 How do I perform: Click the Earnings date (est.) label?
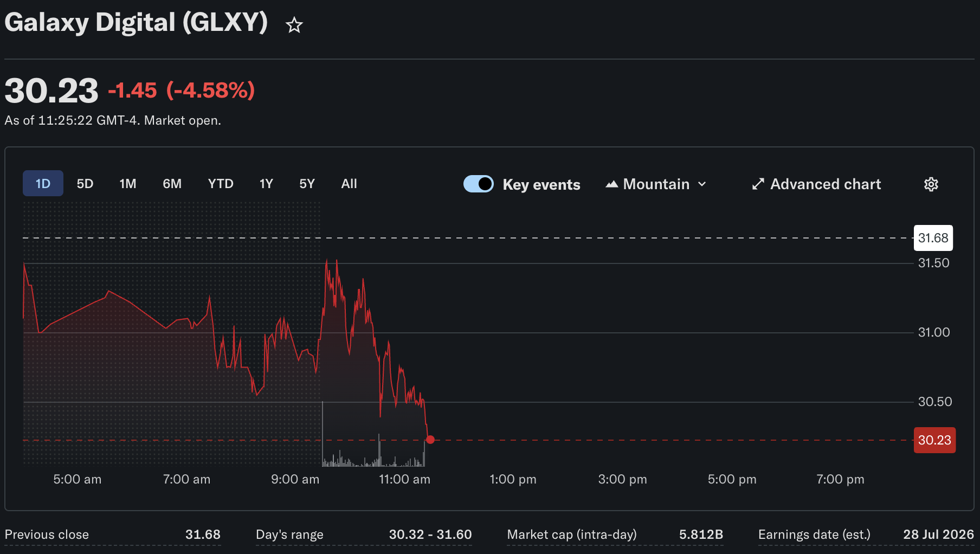pyautogui.click(x=814, y=534)
